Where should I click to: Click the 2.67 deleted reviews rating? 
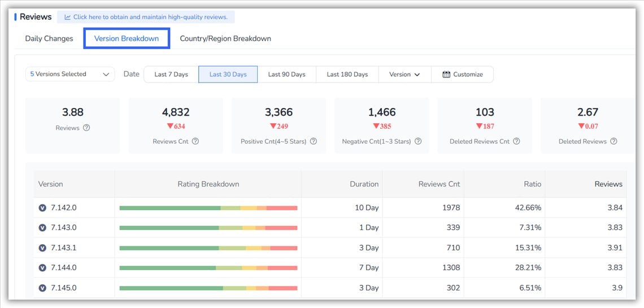point(588,112)
